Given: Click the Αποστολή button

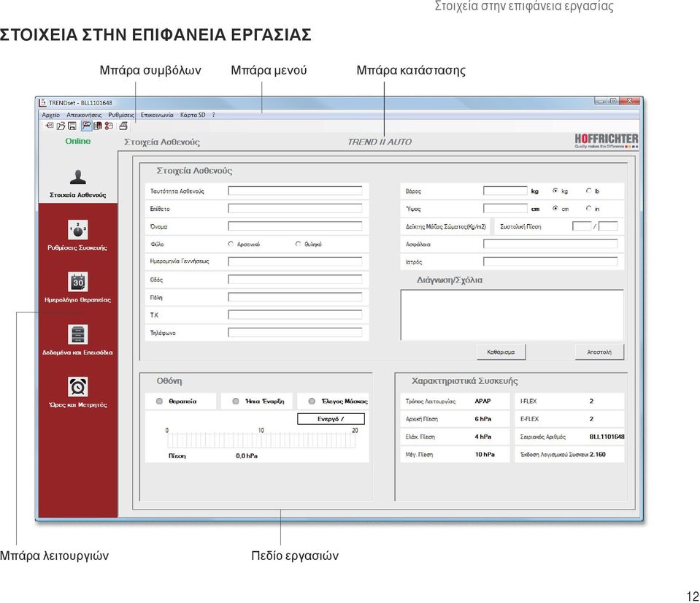Looking at the screenshot, I should click(599, 352).
